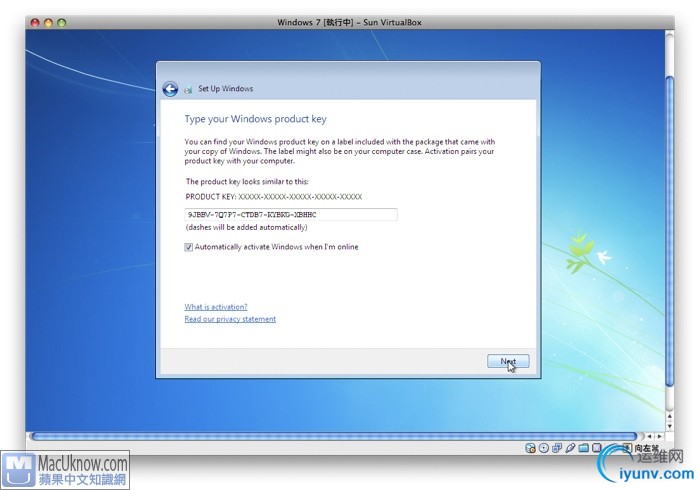The width and height of the screenshot is (700, 490).
Task: Focus the product key input field
Action: tap(291, 215)
